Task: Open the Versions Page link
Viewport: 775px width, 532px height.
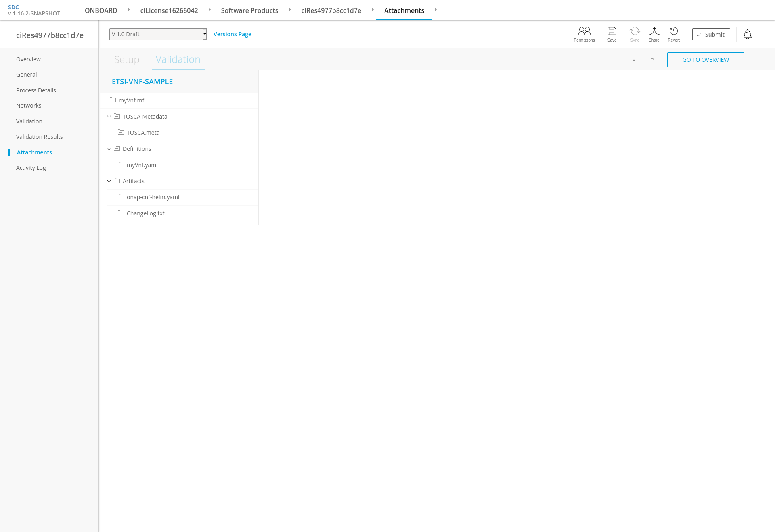Action: (x=232, y=34)
